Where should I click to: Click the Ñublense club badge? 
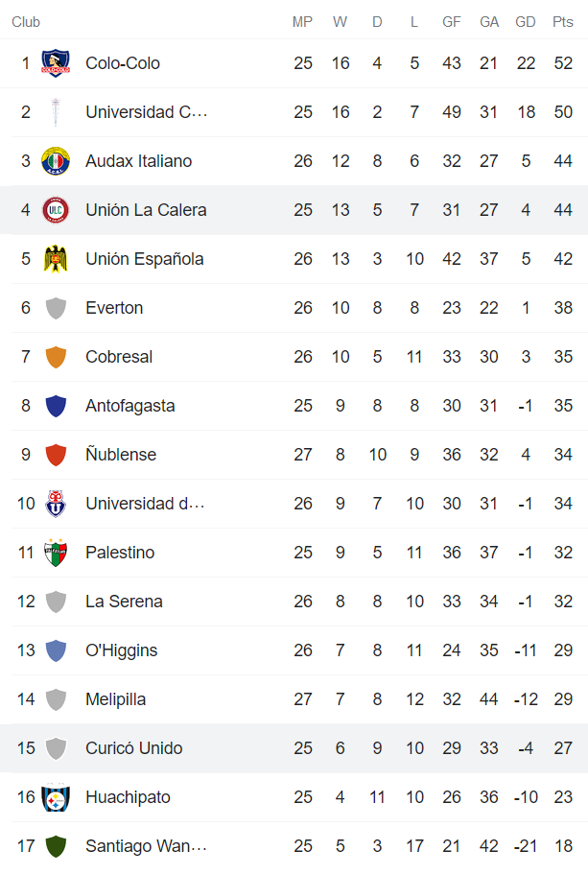[x=56, y=454]
